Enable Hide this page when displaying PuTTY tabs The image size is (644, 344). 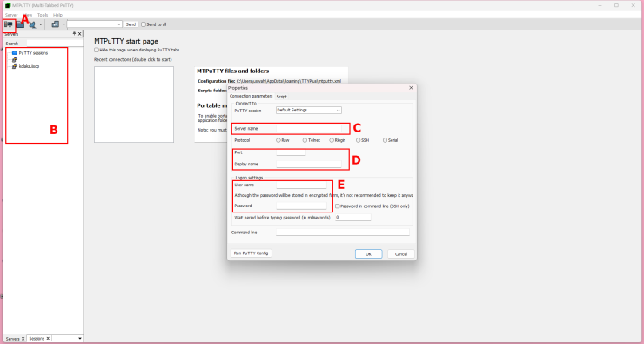click(97, 51)
